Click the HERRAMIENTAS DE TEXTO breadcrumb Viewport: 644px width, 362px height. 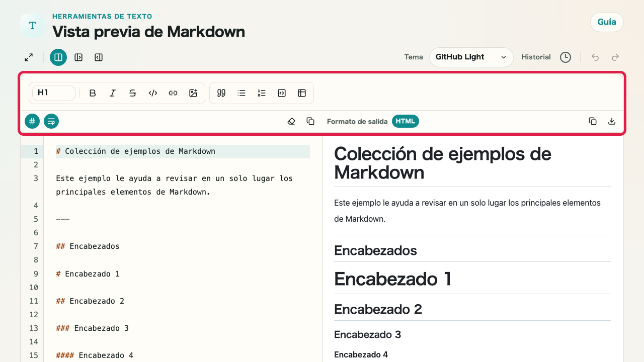click(x=102, y=17)
